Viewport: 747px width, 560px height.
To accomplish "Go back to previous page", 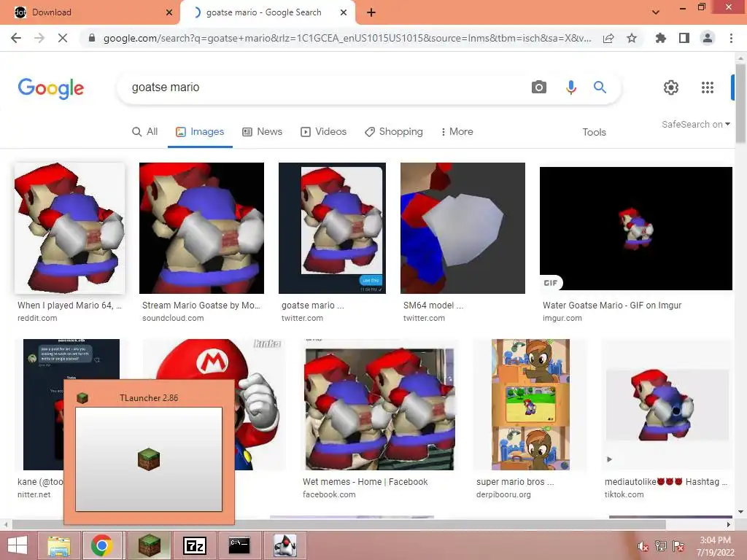I will click(16, 38).
